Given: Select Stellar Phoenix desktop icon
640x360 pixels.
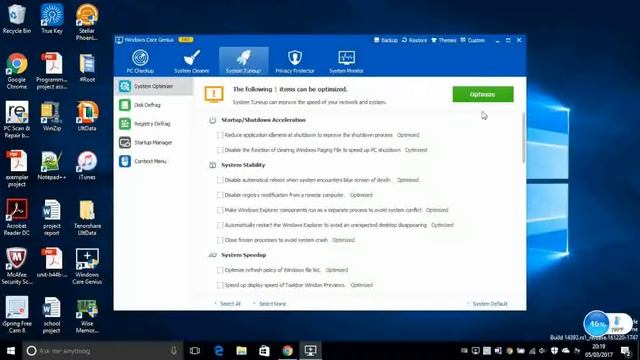Looking at the screenshot, I should coord(87,22).
